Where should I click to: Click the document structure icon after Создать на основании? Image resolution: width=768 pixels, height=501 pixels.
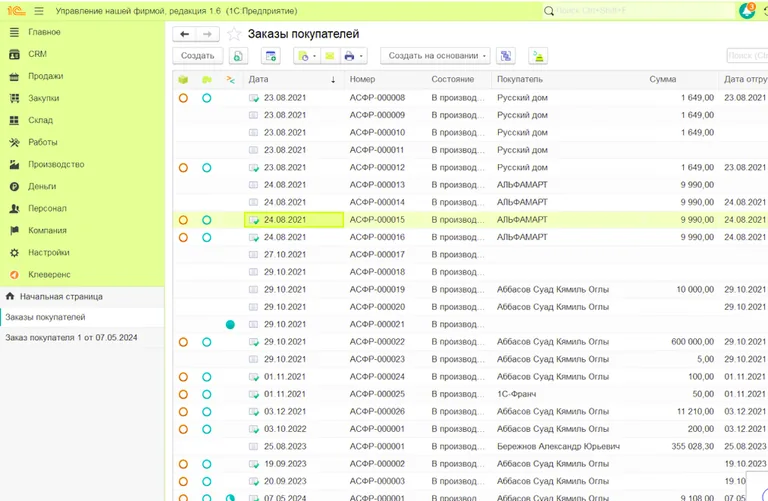(506, 57)
